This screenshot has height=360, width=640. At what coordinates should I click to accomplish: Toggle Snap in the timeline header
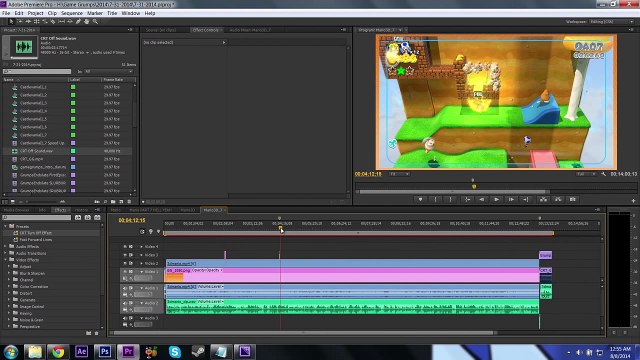142,231
